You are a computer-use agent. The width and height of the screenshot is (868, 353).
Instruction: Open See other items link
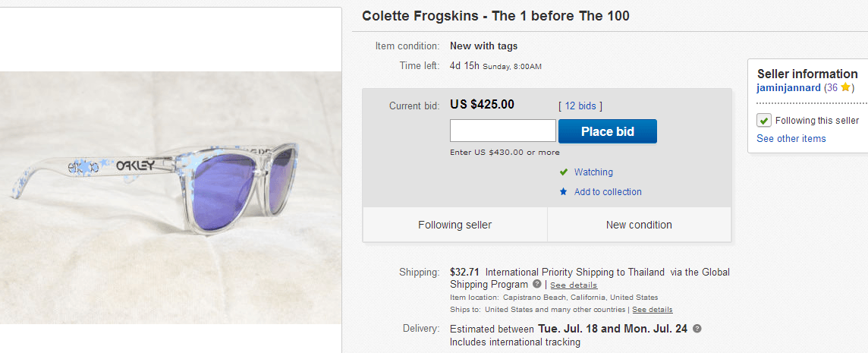pos(791,138)
